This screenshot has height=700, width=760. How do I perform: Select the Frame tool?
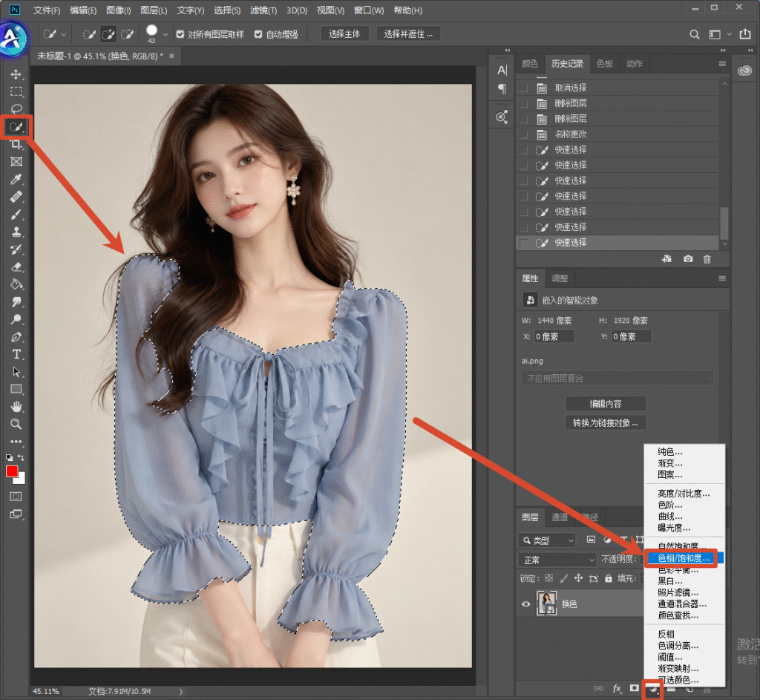point(16,161)
